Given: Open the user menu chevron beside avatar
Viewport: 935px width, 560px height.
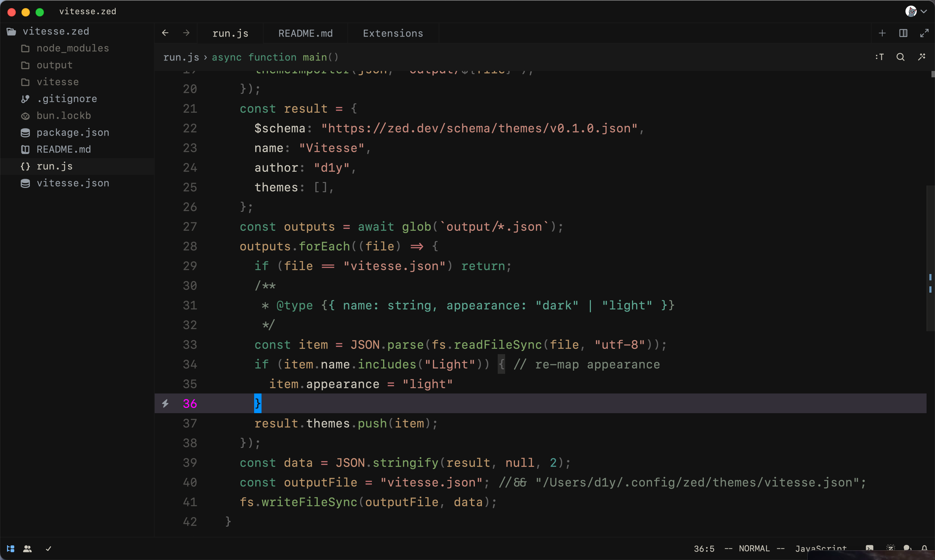Looking at the screenshot, I should (x=924, y=11).
